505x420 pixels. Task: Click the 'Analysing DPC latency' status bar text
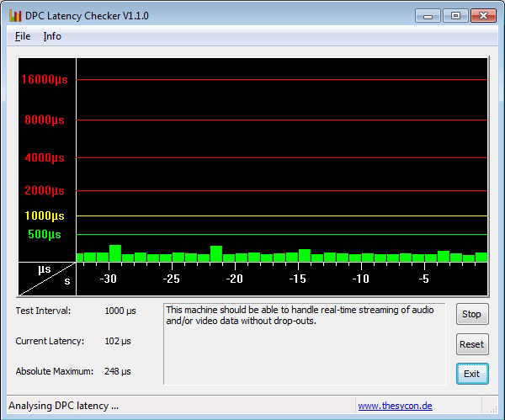tap(64, 406)
